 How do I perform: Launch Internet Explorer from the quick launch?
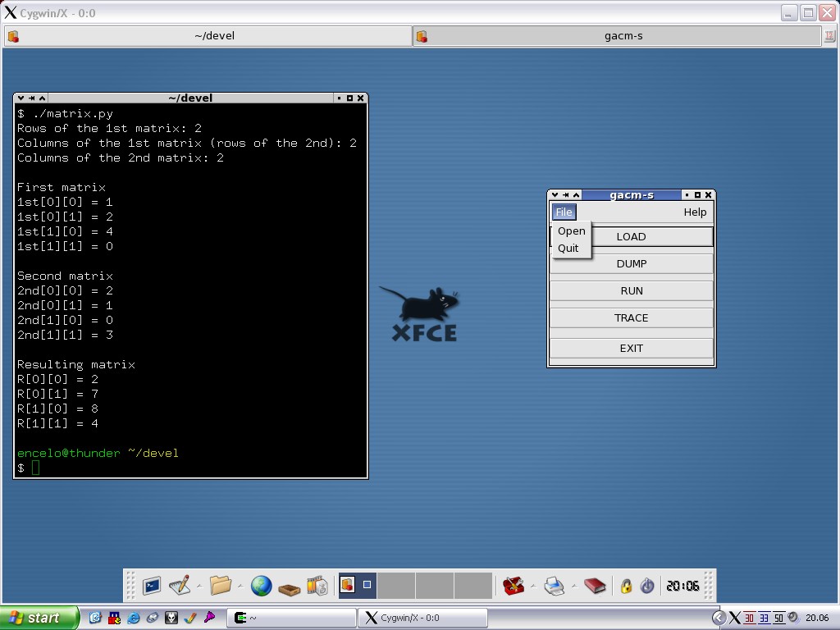(134, 618)
